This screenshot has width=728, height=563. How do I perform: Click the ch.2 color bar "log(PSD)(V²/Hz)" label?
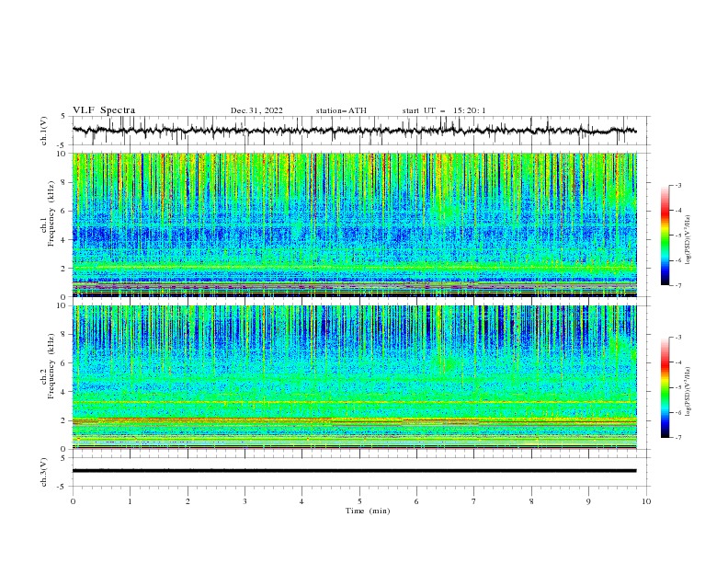click(688, 392)
